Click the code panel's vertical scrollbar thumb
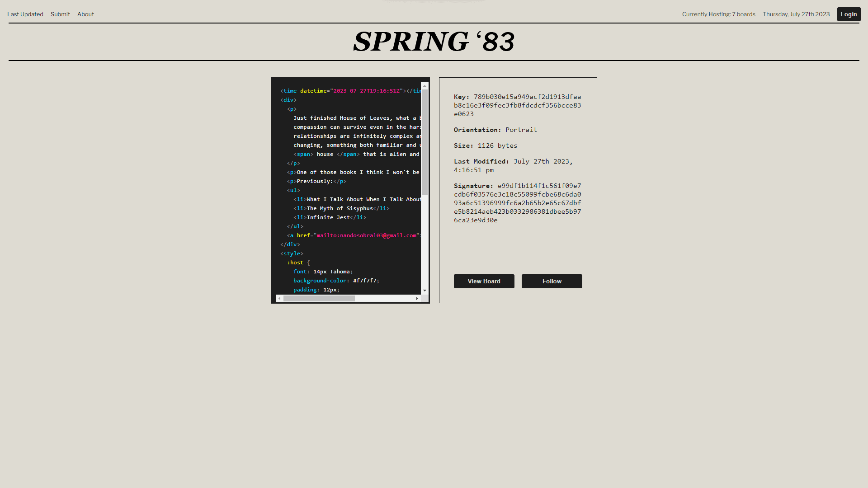Viewport: 868px width, 488px height. click(425, 142)
